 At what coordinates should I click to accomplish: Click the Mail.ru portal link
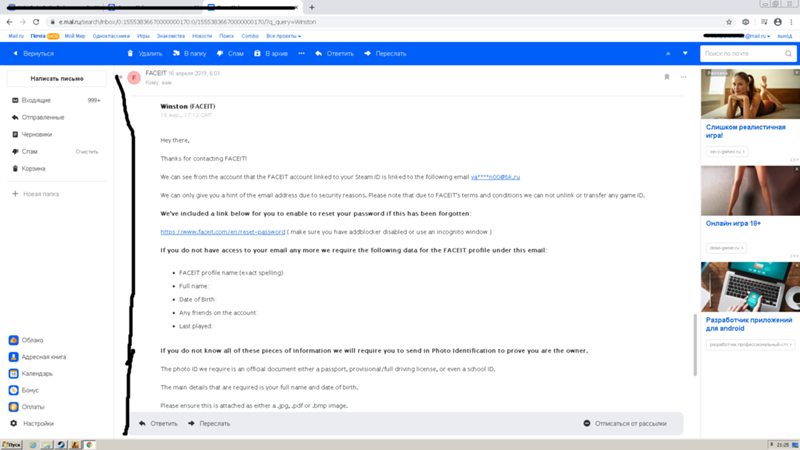[16, 36]
